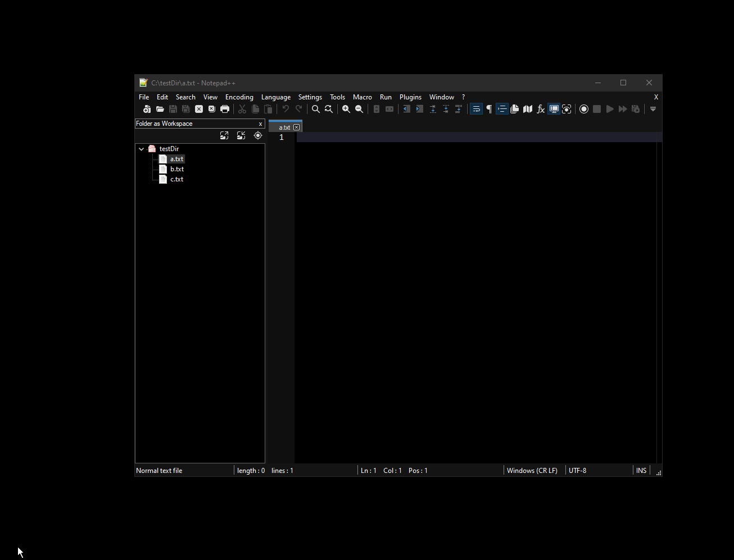Switch to the a.txt tab
This screenshot has width=734, height=560.
click(x=284, y=127)
